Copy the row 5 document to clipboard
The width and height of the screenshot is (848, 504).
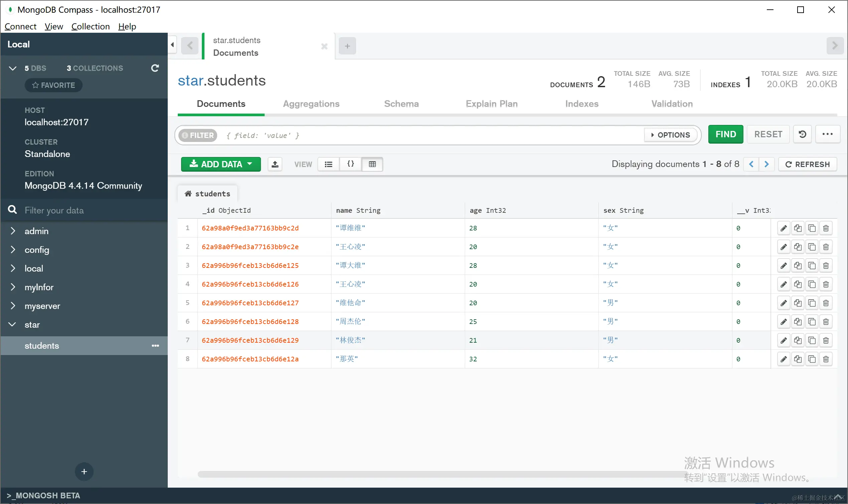[798, 303]
